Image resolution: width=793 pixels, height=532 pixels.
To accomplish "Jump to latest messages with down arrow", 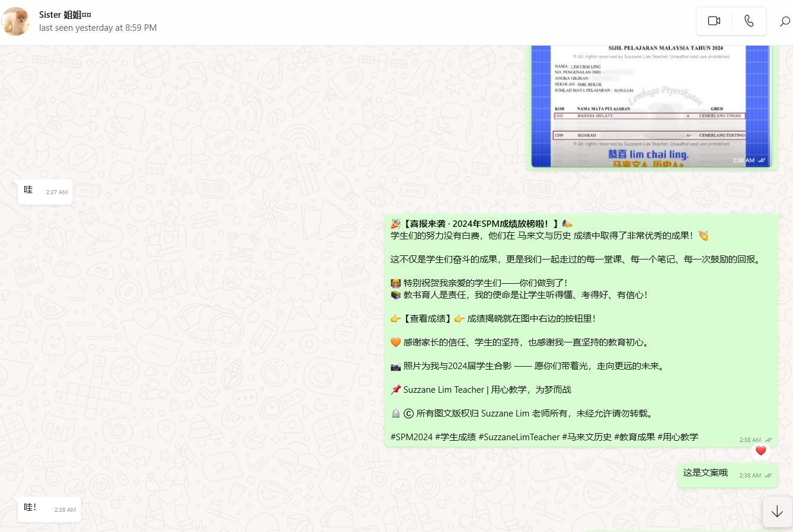I will click(x=776, y=512).
